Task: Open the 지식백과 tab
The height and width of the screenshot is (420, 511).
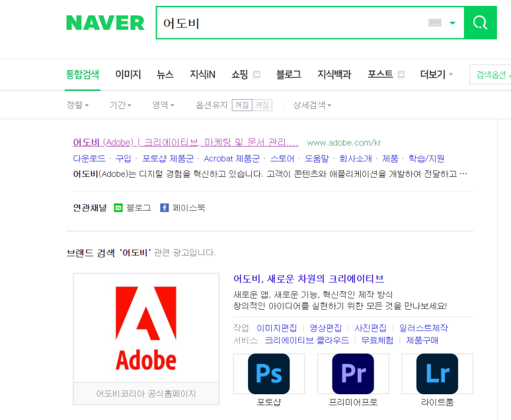Action: [334, 75]
